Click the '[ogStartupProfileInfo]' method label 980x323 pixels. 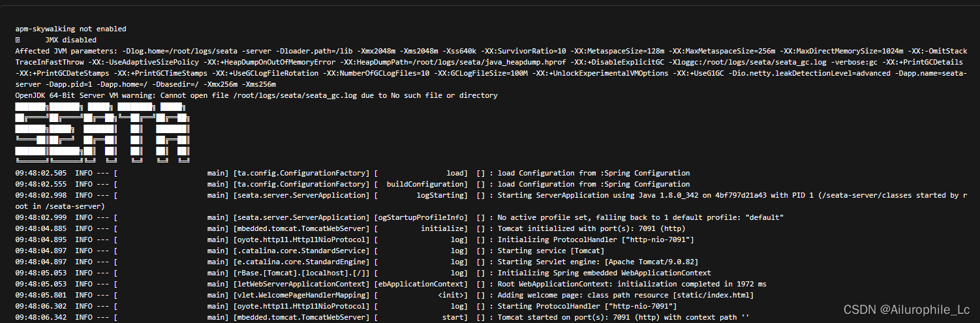click(x=421, y=217)
